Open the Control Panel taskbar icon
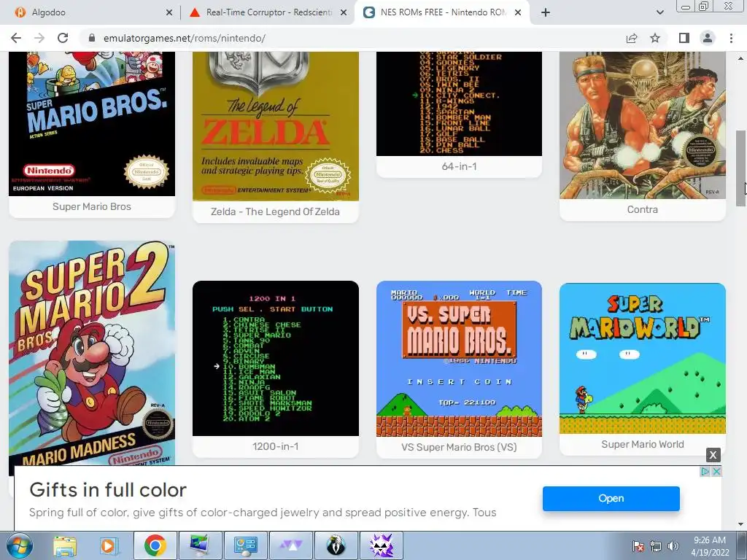747x560 pixels. [245, 545]
